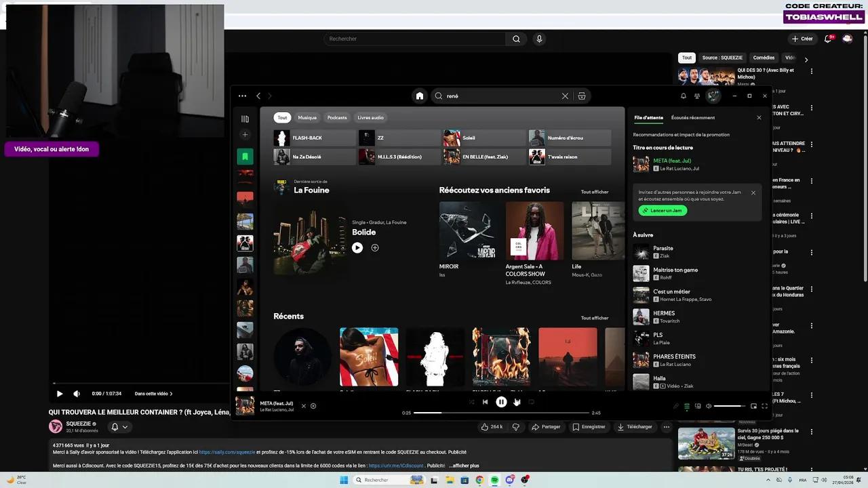Image resolution: width=868 pixels, height=488 pixels.
Task: Open Tout afficher beside Réécoutez vos anciens favoris
Action: (x=595, y=192)
